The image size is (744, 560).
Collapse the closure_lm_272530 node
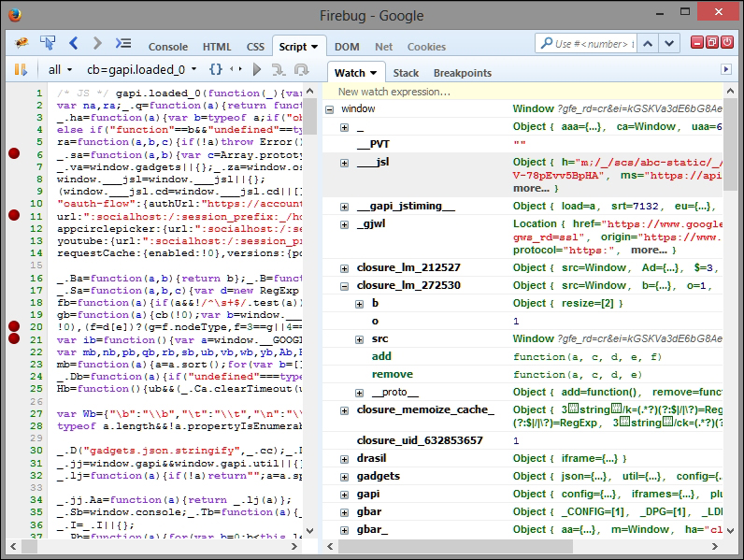[x=345, y=286]
